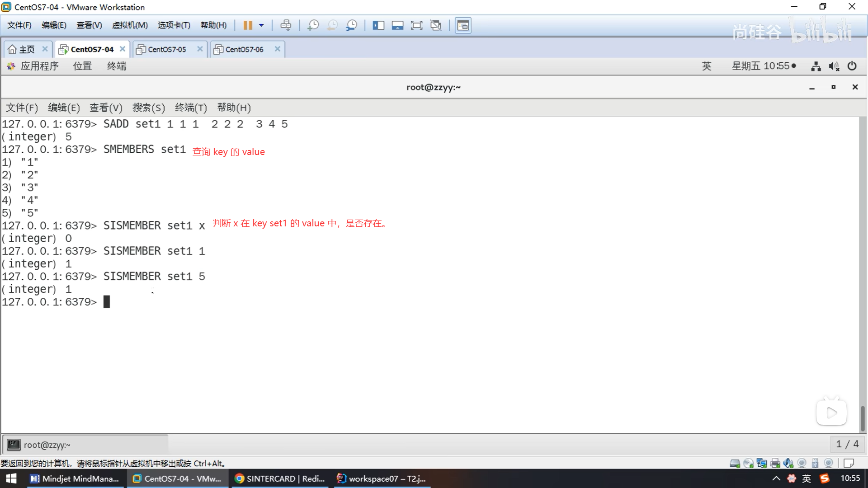Click the network connection icon in top bar
Viewport: 868px width, 488px height.
[x=816, y=66]
